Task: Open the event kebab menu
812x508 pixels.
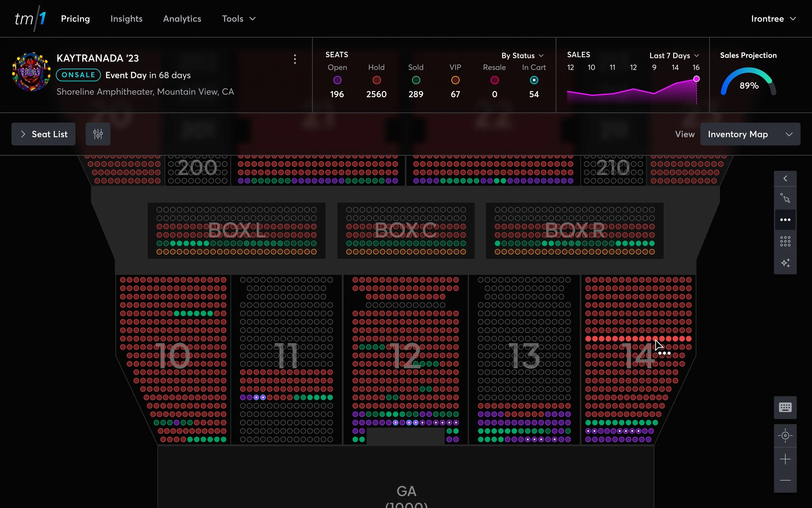Action: [x=295, y=59]
